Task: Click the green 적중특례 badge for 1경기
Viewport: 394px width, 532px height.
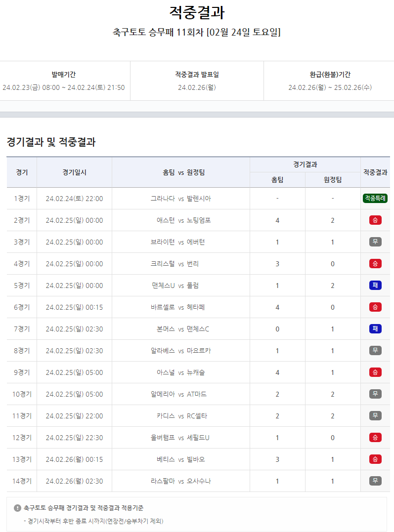Action: [375, 199]
